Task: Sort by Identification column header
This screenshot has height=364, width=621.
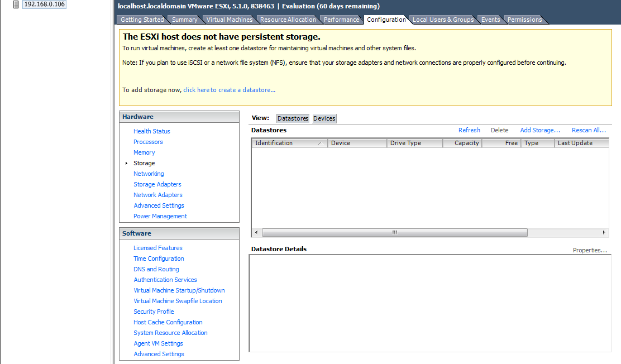Action: pyautogui.click(x=289, y=143)
